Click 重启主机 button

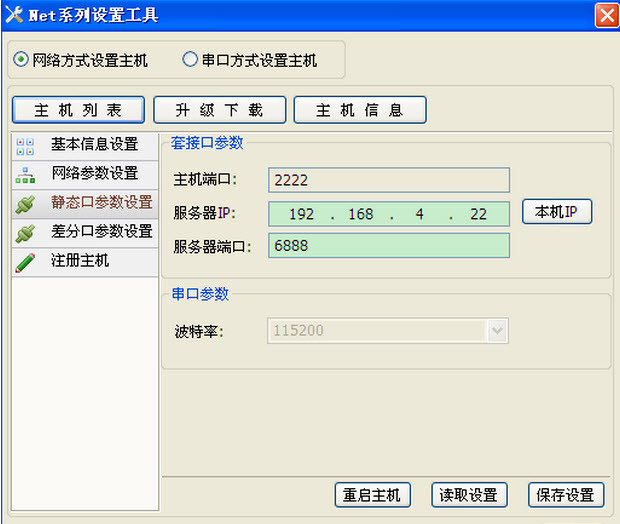[x=372, y=495]
